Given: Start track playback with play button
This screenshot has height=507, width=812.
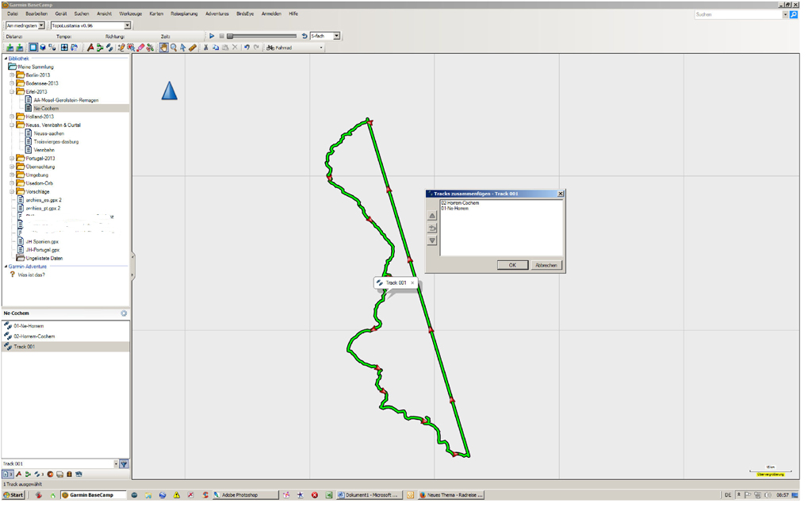Looking at the screenshot, I should [212, 36].
